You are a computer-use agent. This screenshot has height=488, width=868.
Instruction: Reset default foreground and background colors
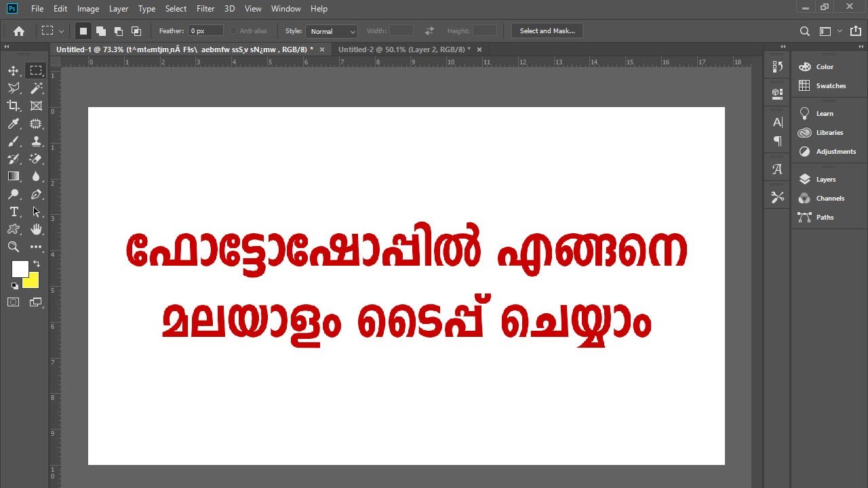tap(15, 286)
